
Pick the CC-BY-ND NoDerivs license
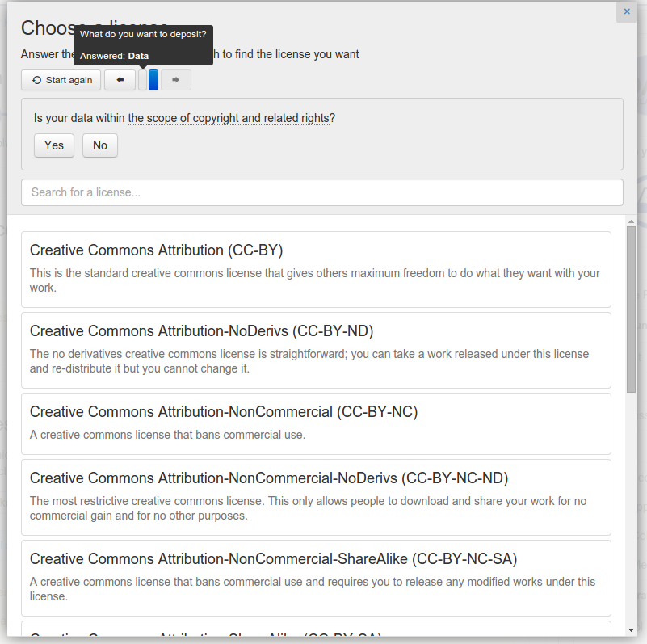tap(316, 350)
